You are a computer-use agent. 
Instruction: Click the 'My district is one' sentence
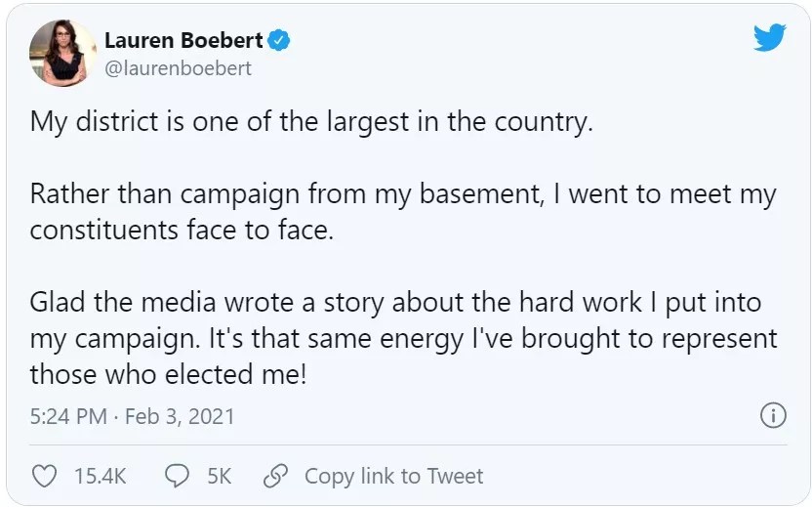(311, 123)
